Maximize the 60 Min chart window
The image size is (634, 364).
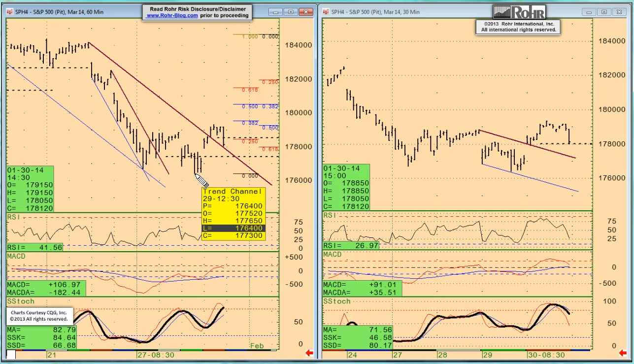[x=290, y=12]
